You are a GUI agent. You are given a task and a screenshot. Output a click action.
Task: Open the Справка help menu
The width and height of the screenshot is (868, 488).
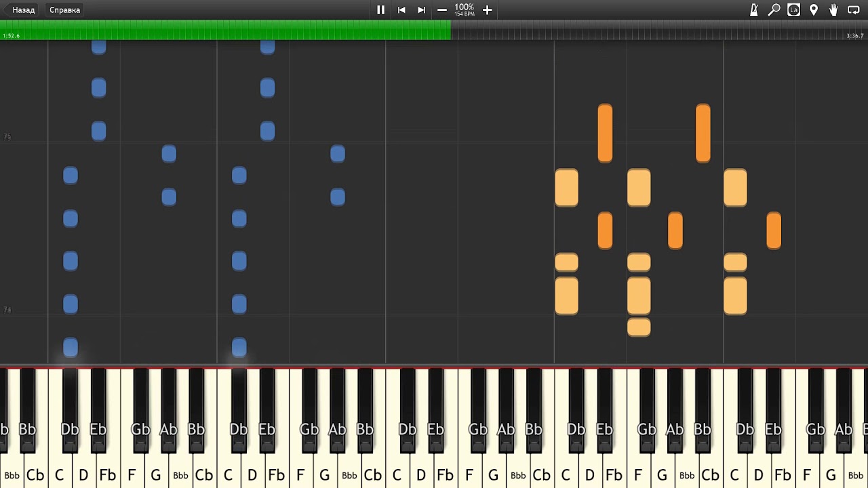(x=64, y=10)
